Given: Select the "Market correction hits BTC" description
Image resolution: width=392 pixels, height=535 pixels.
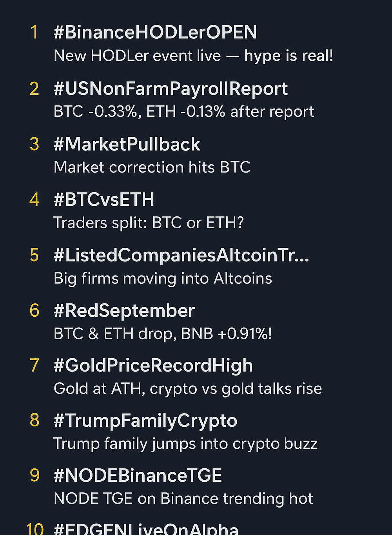Looking at the screenshot, I should 152,167.
